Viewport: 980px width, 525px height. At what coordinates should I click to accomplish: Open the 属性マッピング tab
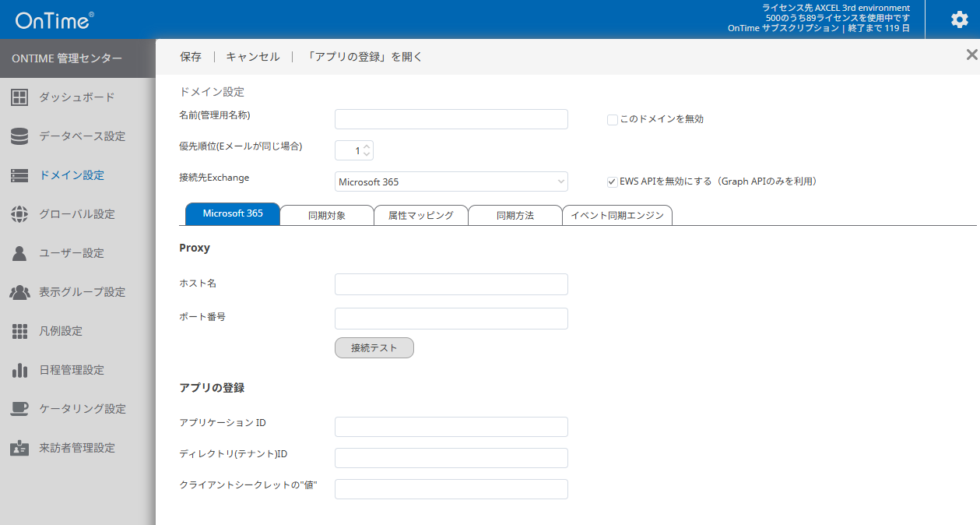(421, 215)
